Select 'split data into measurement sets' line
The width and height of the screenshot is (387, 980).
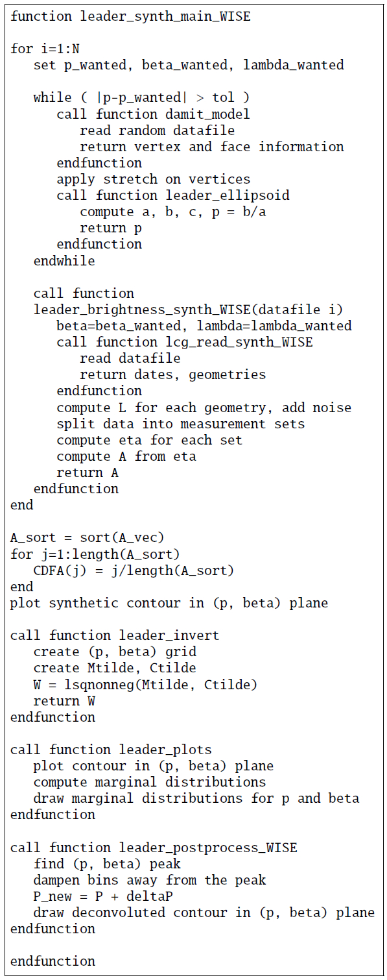coord(181,424)
